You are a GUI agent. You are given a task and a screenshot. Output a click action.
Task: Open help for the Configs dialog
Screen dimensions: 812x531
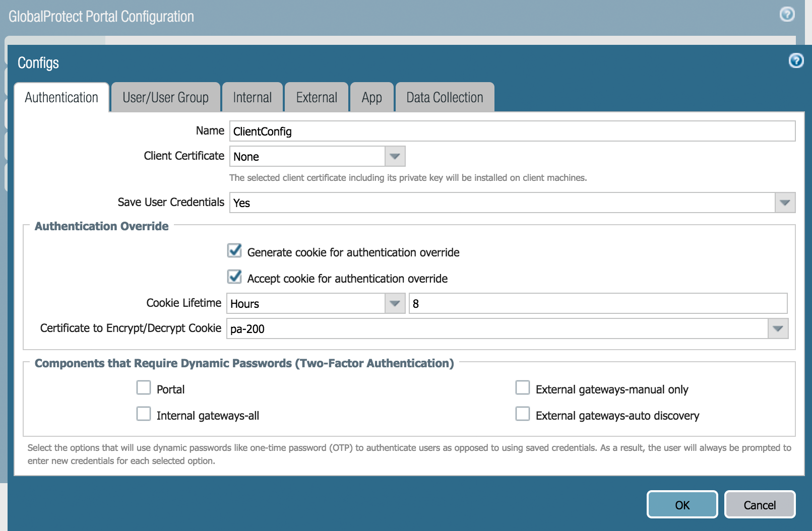(796, 61)
